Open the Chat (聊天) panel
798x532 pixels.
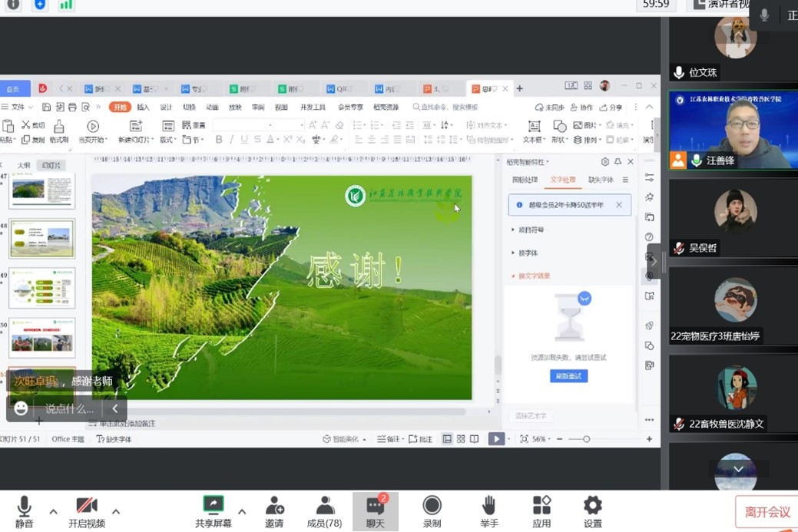click(375, 507)
